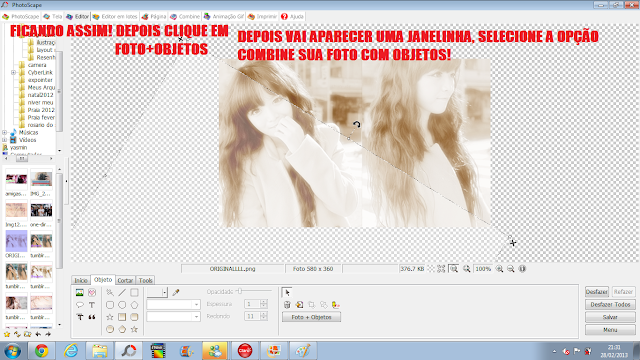Open the shape color dropdown arrow
This screenshot has width=640, height=360.
click(x=164, y=292)
